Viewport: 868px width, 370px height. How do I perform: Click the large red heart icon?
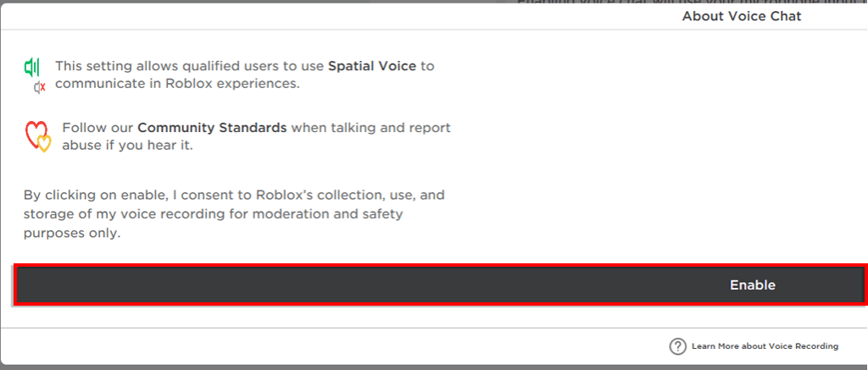click(x=34, y=132)
